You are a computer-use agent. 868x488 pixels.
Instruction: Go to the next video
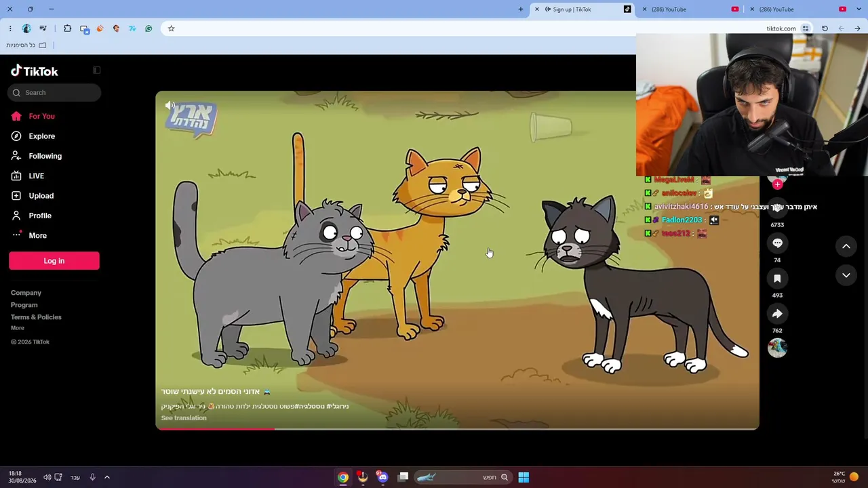[x=846, y=275]
